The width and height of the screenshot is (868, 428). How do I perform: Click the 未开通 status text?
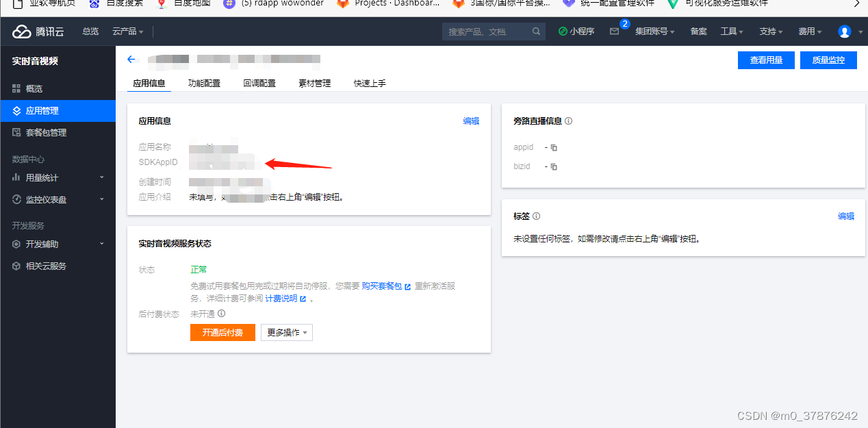(x=203, y=314)
